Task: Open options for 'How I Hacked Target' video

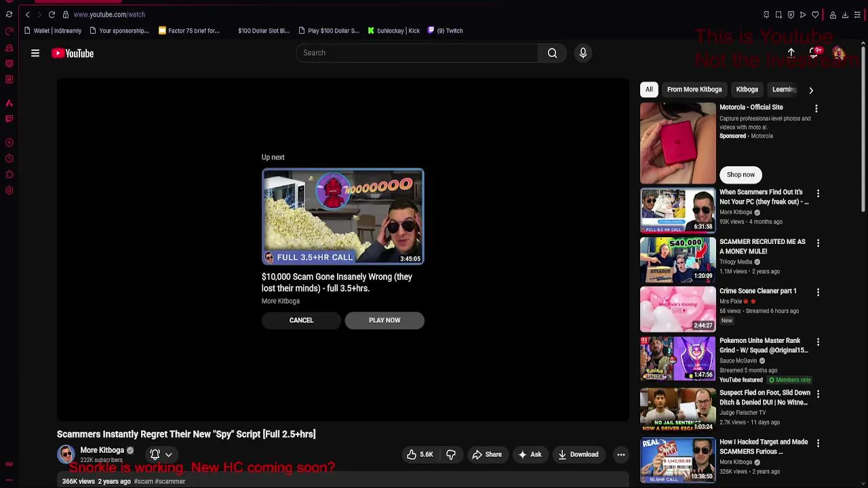Action: (818, 444)
